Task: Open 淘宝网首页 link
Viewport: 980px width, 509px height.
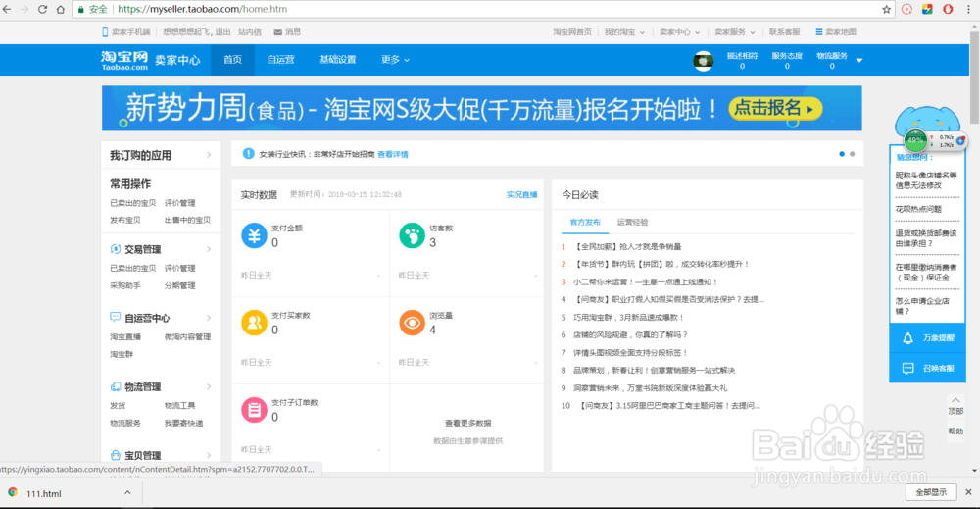Action: 572,32
